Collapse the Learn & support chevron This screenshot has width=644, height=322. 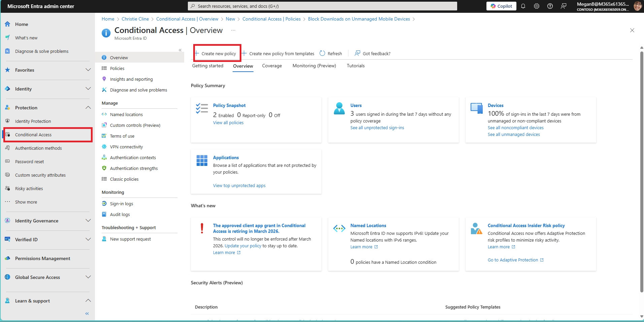88,301
